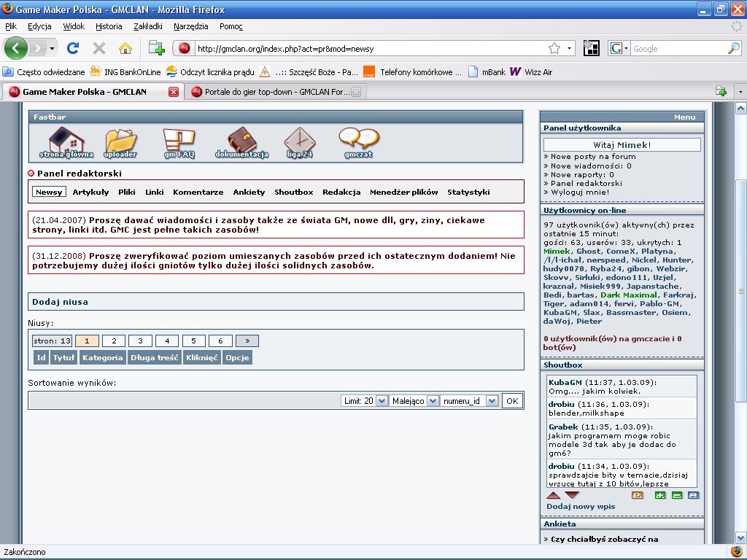Click the Firefox home button
The width and height of the screenshot is (747, 560).
pos(125,48)
